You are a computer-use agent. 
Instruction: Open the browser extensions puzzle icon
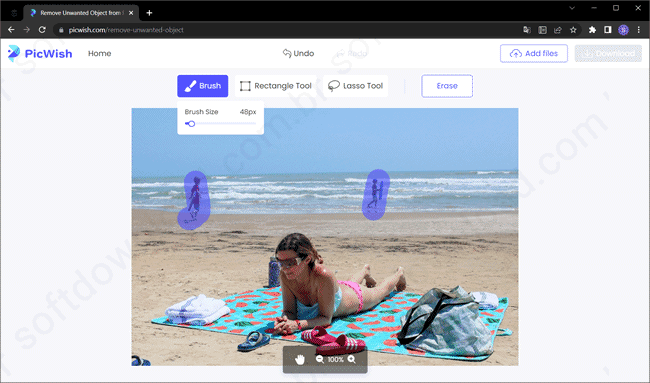pyautogui.click(x=592, y=30)
